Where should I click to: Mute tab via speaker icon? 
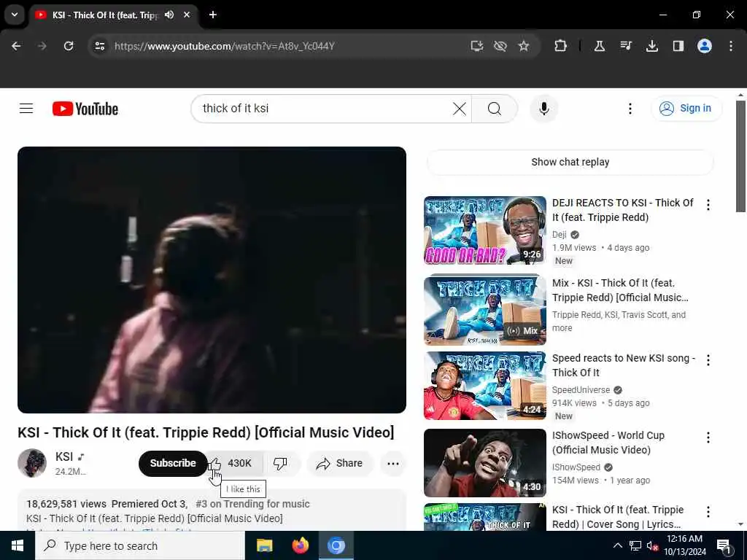pyautogui.click(x=169, y=15)
